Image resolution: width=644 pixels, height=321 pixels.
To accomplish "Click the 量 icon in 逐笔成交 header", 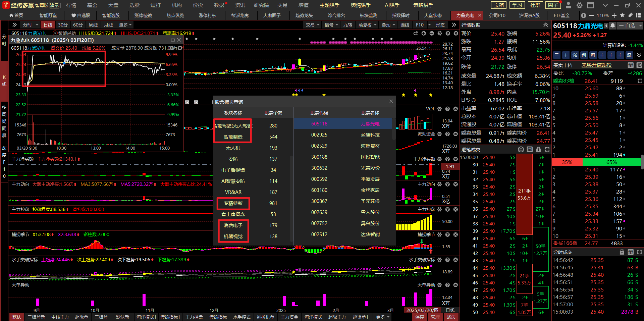I will pos(530,149).
